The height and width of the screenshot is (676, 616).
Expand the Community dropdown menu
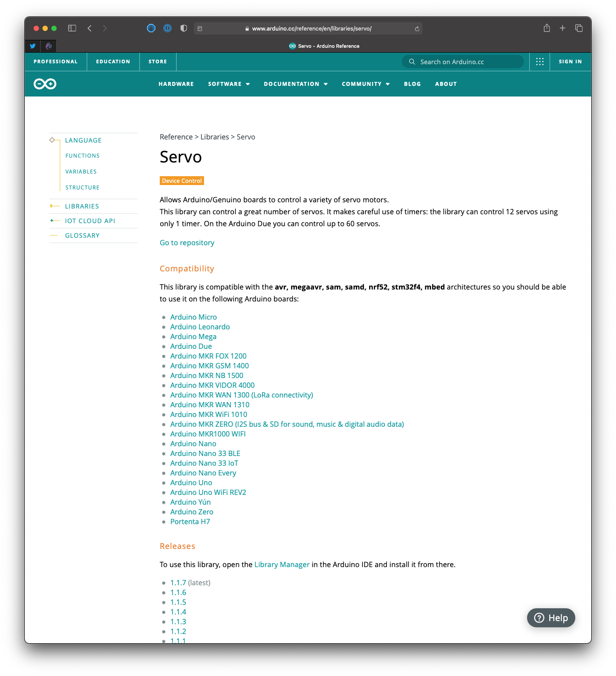(366, 84)
